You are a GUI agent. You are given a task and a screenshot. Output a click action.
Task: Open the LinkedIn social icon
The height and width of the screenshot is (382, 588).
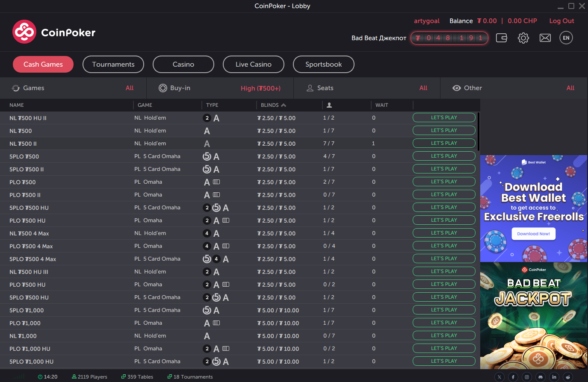pyautogui.click(x=554, y=377)
